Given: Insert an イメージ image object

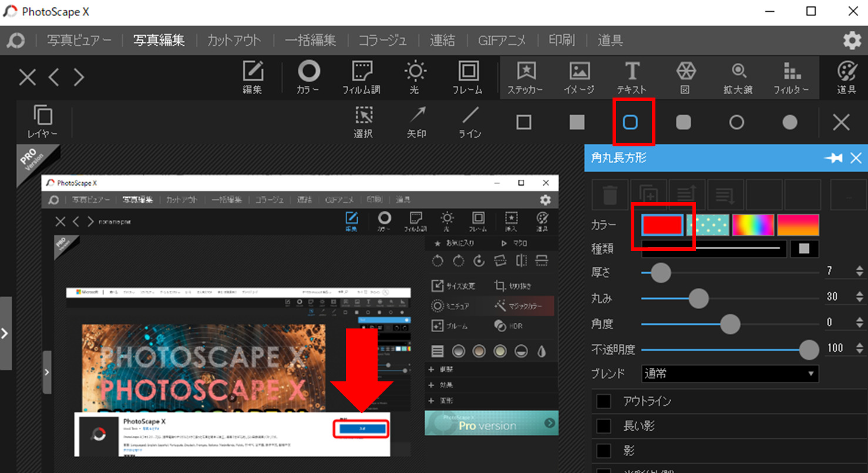Looking at the screenshot, I should pos(579,78).
